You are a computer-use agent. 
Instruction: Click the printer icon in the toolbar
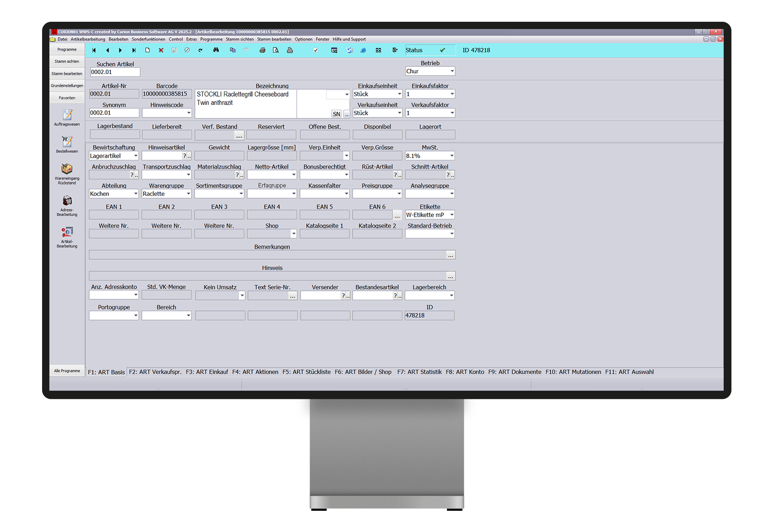tap(262, 50)
